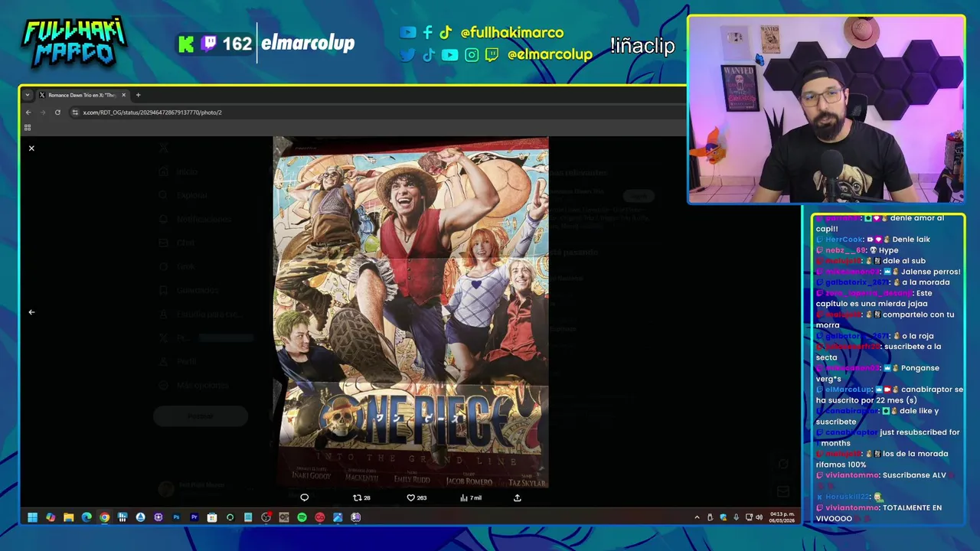
Task: Open the clock showing 04:13 p. m.
Action: pos(782,517)
